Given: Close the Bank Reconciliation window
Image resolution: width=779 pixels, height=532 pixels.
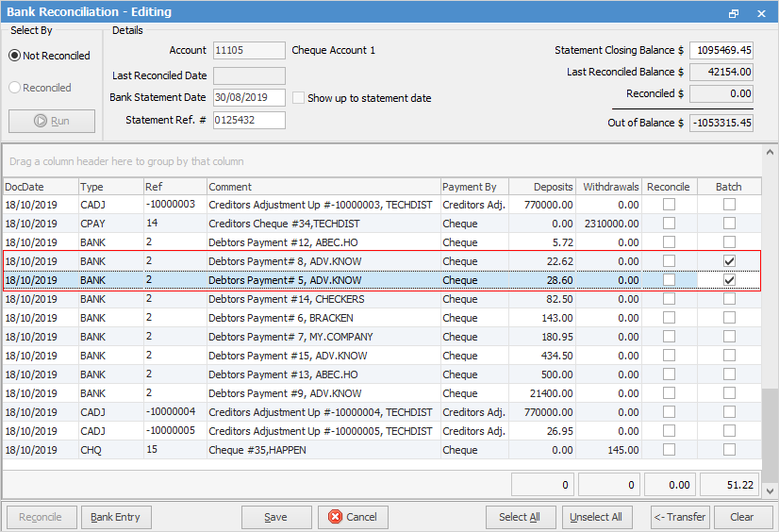Looking at the screenshot, I should tap(761, 13).
